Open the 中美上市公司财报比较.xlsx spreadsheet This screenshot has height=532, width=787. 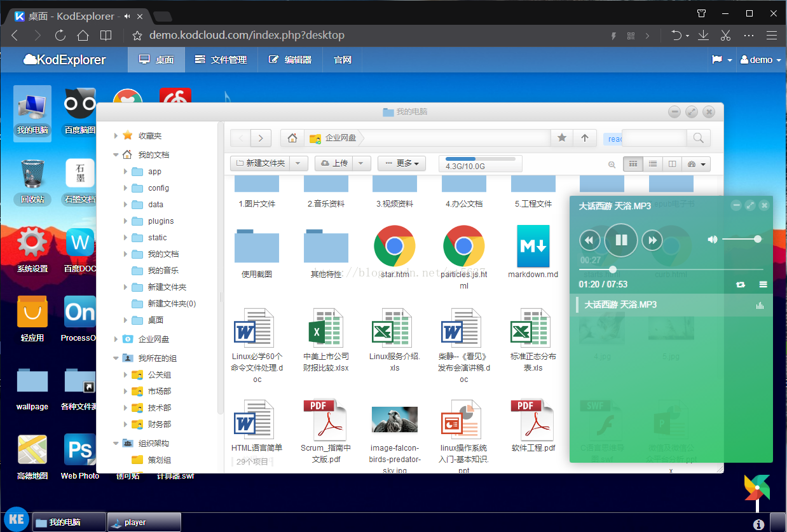[x=325, y=327]
